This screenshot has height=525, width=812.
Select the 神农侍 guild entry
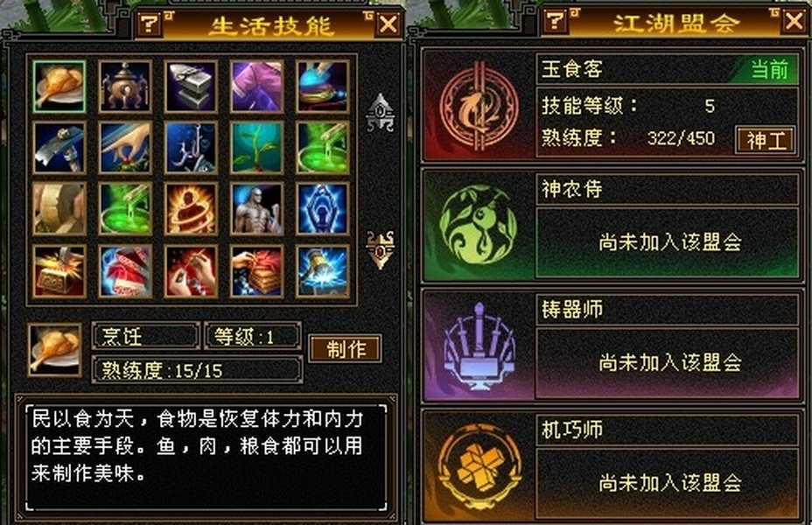click(x=612, y=226)
